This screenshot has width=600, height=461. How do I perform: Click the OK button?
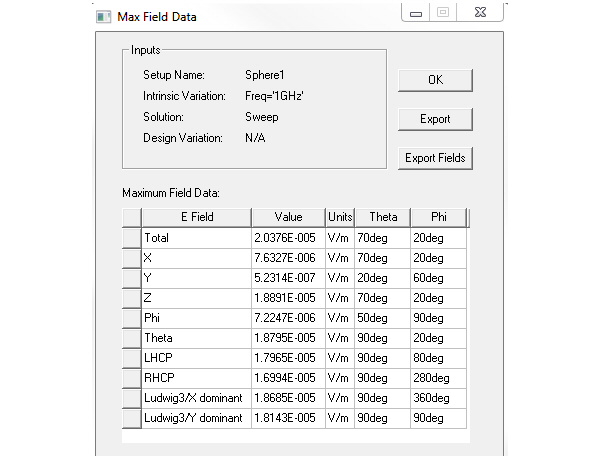pyautogui.click(x=435, y=80)
